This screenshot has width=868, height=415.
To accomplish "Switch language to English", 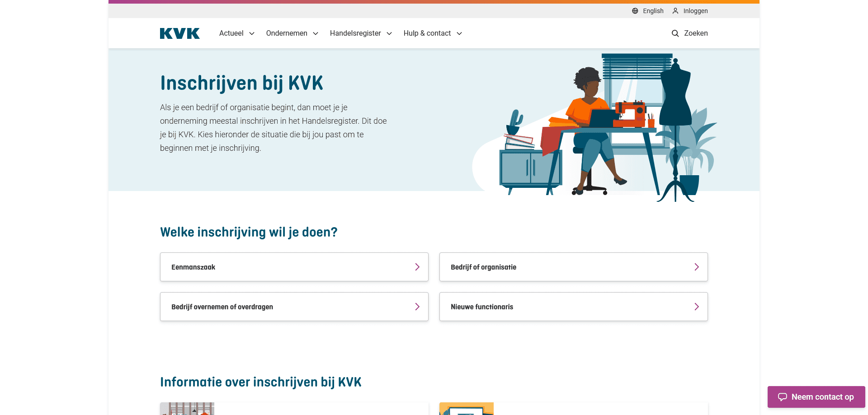I will click(x=648, y=11).
